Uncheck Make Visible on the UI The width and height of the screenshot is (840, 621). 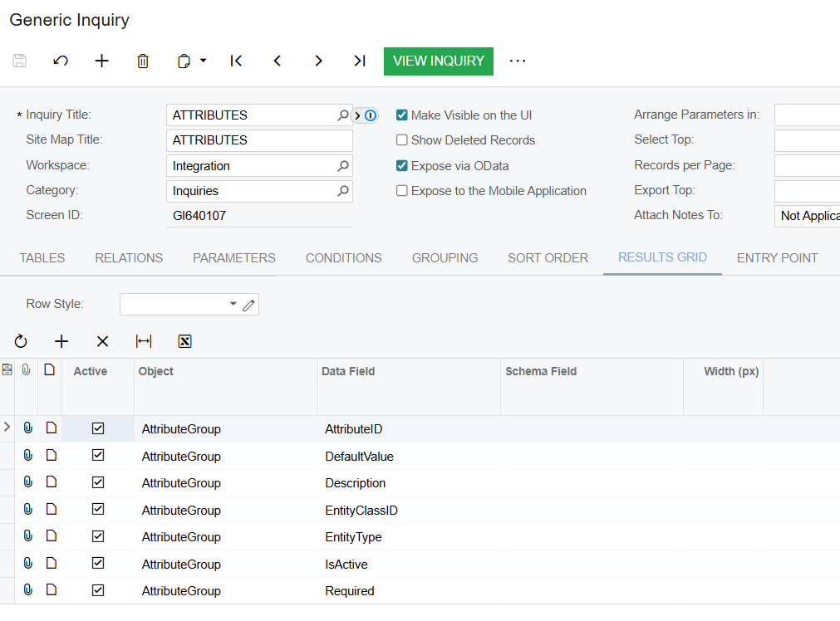point(402,115)
